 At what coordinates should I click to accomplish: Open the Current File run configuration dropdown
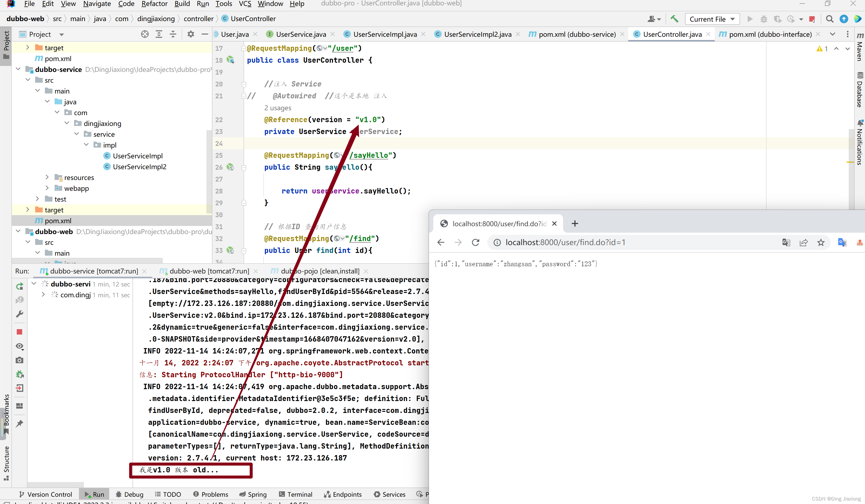click(x=712, y=19)
